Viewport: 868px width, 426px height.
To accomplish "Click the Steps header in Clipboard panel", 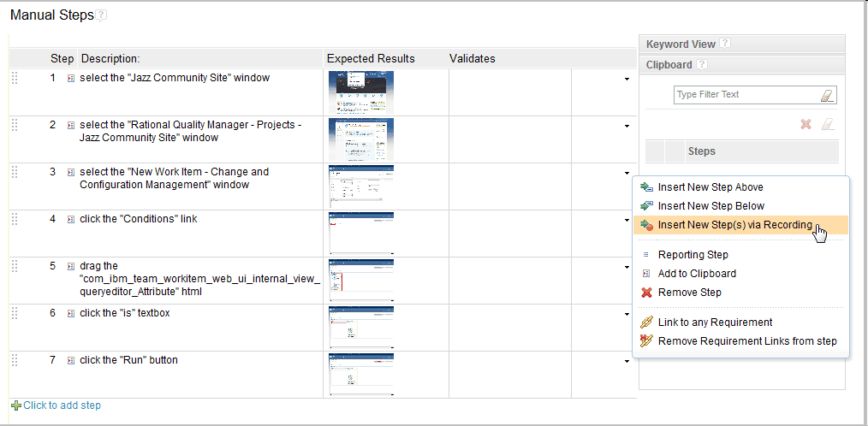I will pyautogui.click(x=701, y=151).
